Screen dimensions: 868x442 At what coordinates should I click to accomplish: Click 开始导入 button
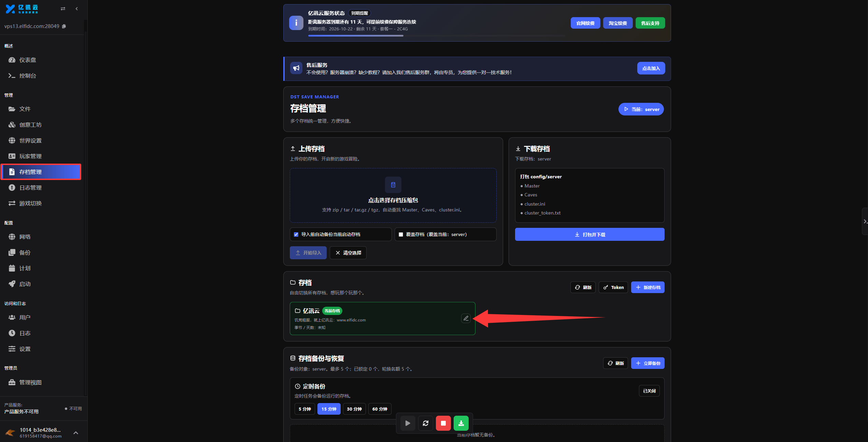(308, 253)
